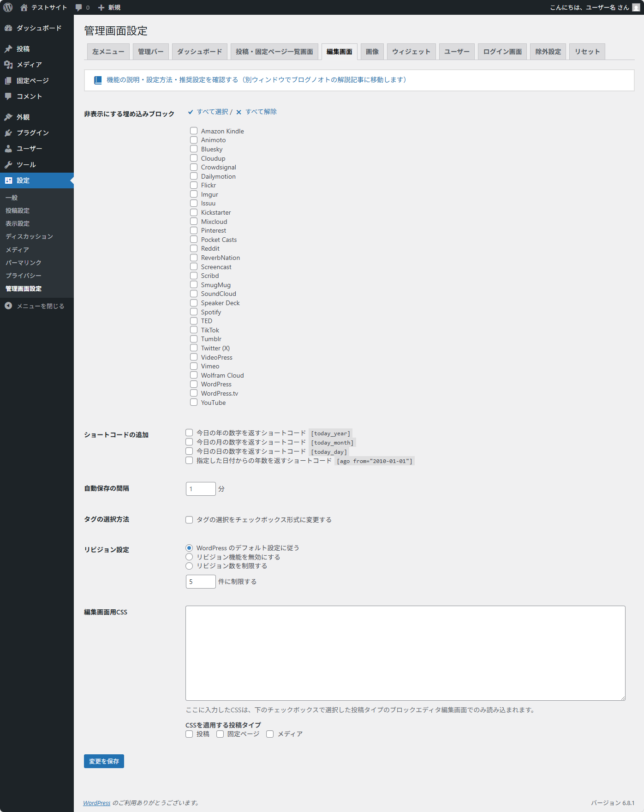644x812 pixels.
Task: Open 一般 in the settings submenu
Action: (x=12, y=198)
